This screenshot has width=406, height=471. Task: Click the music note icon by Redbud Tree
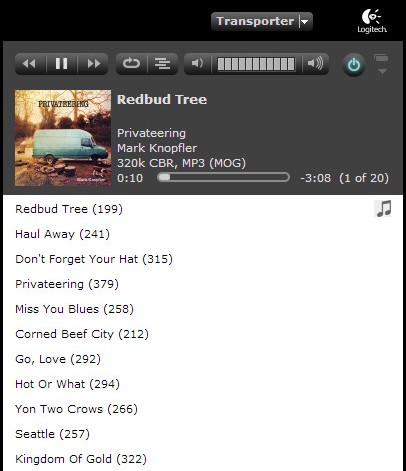[x=383, y=209]
